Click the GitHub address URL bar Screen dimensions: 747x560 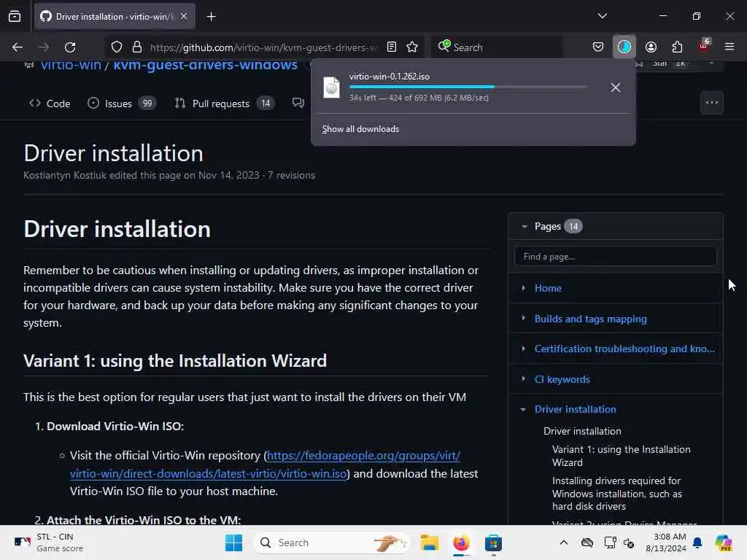coord(263,47)
